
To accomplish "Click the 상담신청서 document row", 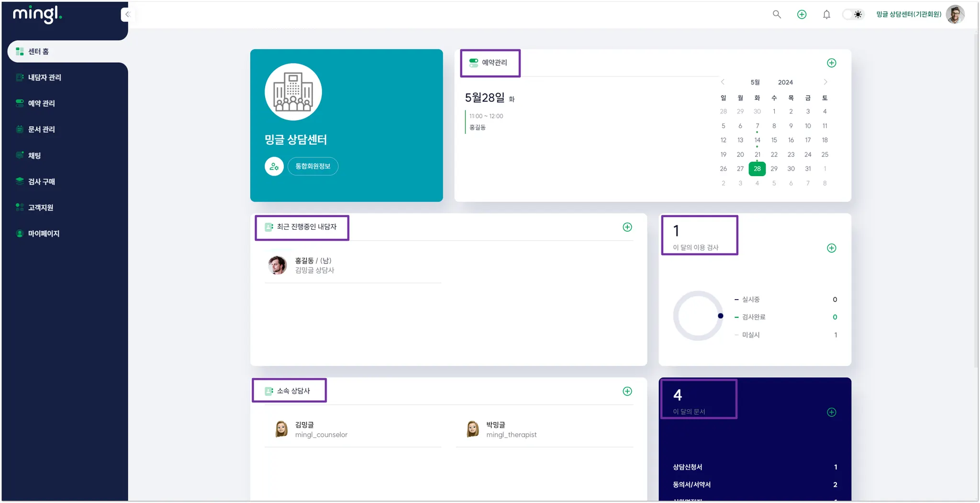I will (x=755, y=467).
